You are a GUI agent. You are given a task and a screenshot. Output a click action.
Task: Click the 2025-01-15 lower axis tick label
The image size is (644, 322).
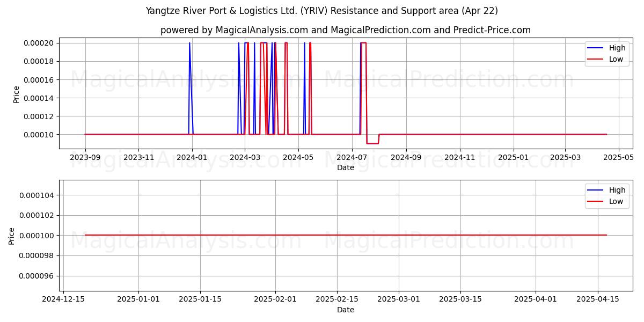coord(200,299)
